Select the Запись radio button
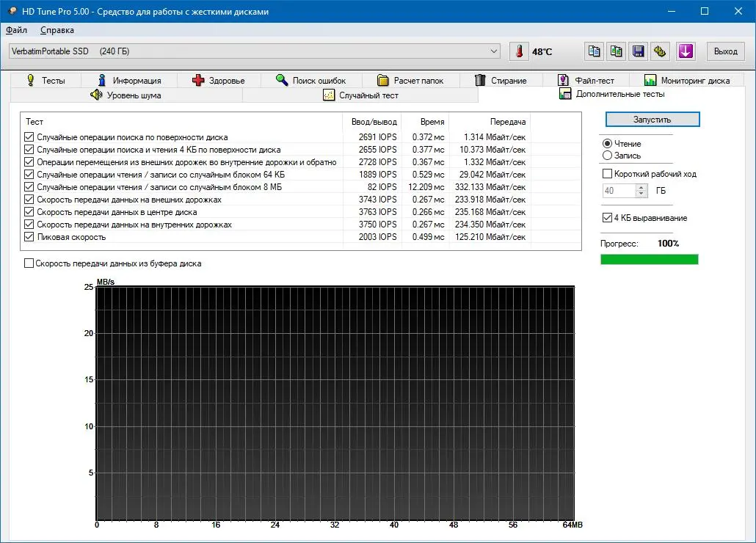 tap(607, 156)
